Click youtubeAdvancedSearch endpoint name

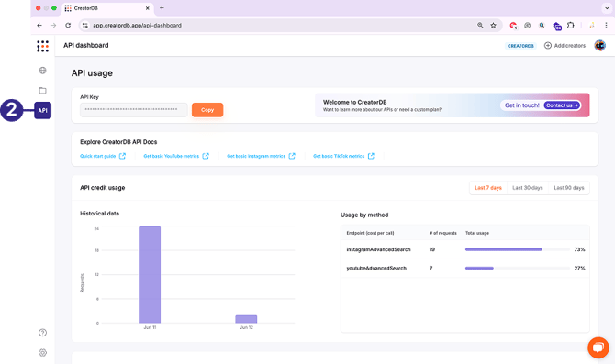[376, 269]
